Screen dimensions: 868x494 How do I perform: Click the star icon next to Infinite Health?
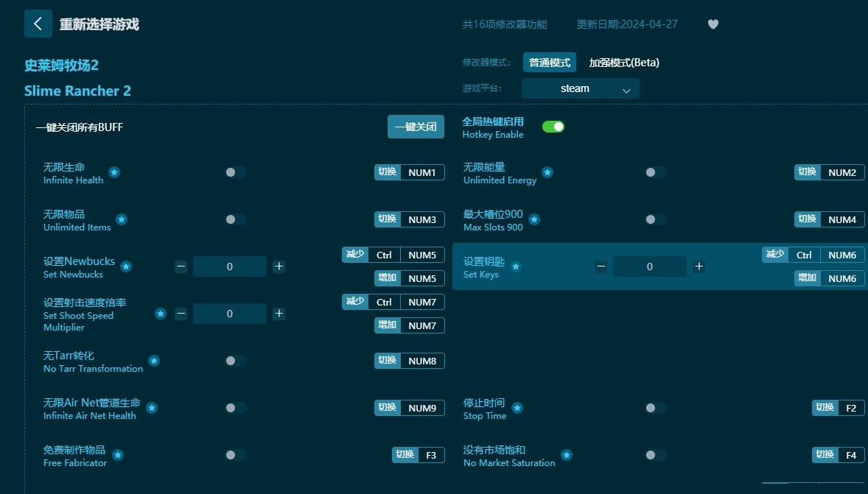coord(113,172)
